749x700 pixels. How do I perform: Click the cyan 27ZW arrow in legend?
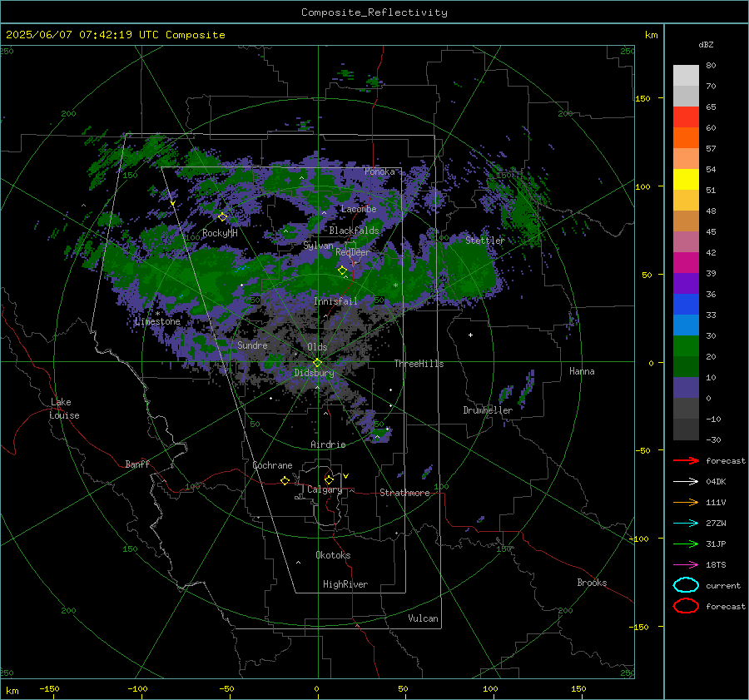(x=686, y=524)
